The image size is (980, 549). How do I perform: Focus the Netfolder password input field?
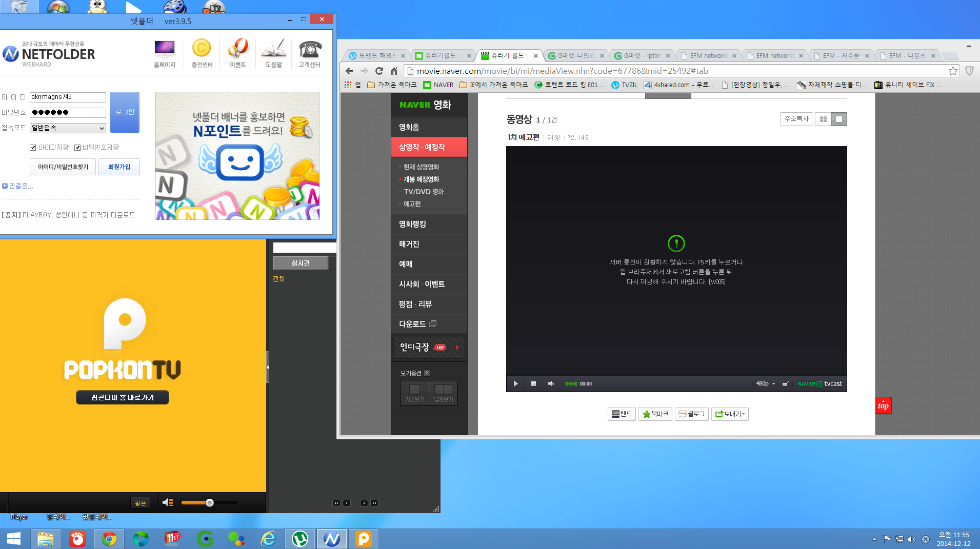pos(68,112)
